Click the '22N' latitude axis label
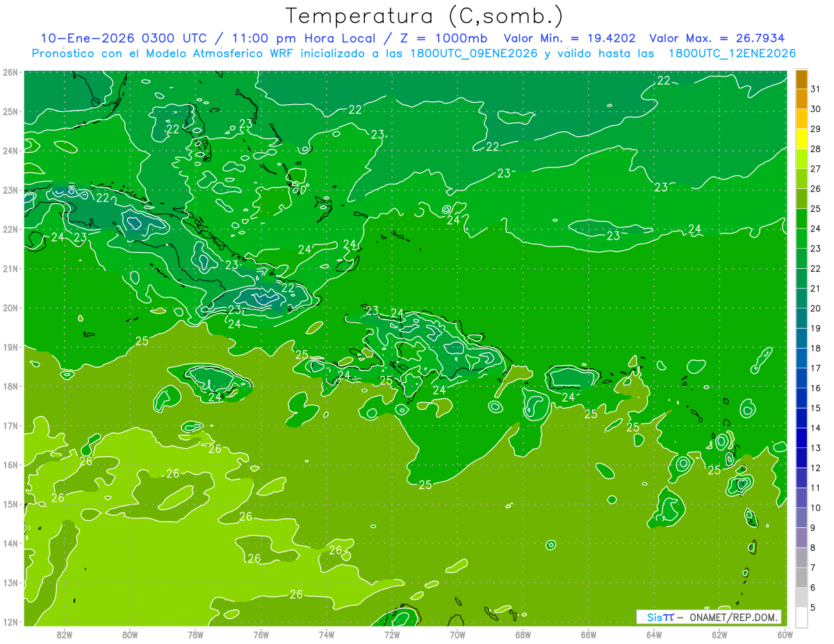834x644 pixels. 11,229
